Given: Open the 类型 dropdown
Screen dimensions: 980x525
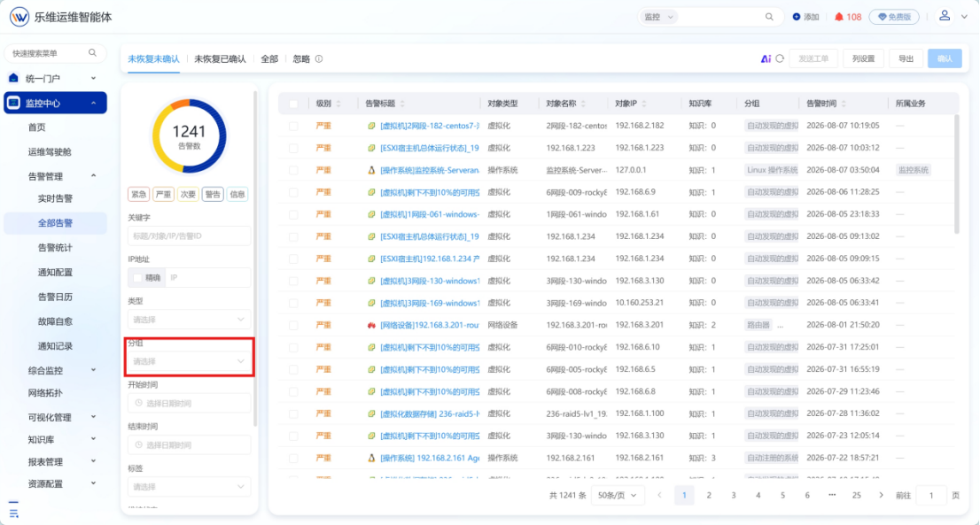Looking at the screenshot, I should (189, 320).
